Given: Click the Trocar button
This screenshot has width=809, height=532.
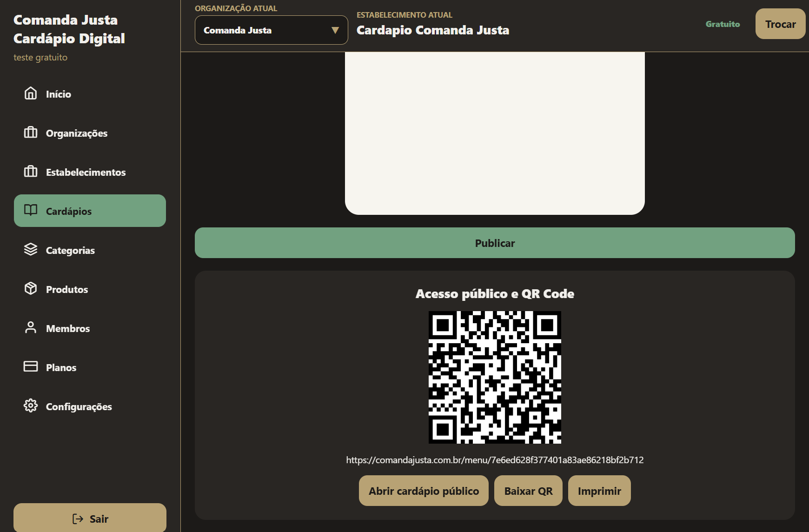Looking at the screenshot, I should pyautogui.click(x=780, y=24).
